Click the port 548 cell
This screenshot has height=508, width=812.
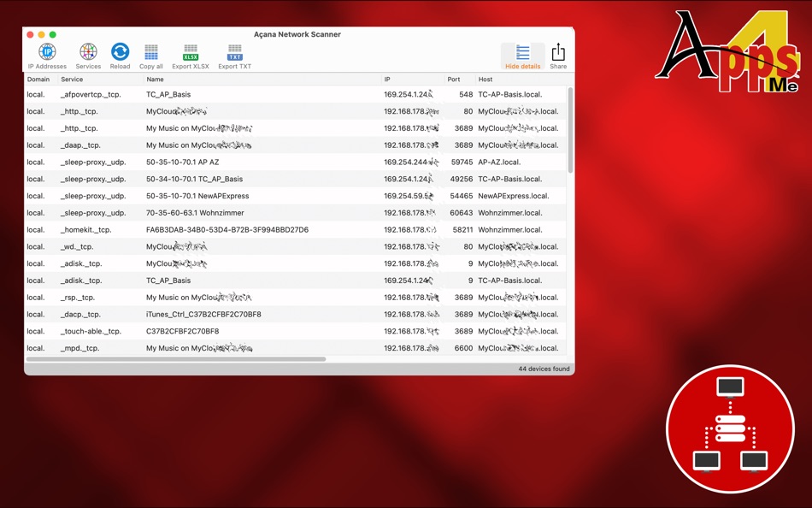click(466, 94)
